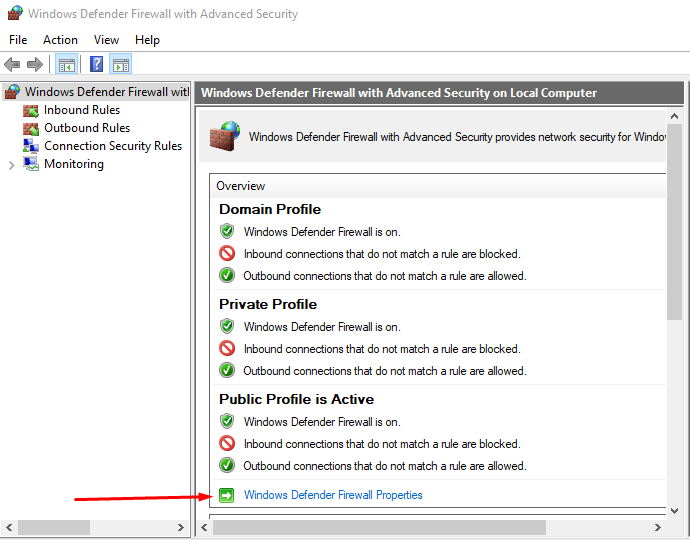Image resolution: width=690 pixels, height=540 pixels.
Task: Click the Monitoring icon in tree
Action: [31, 164]
